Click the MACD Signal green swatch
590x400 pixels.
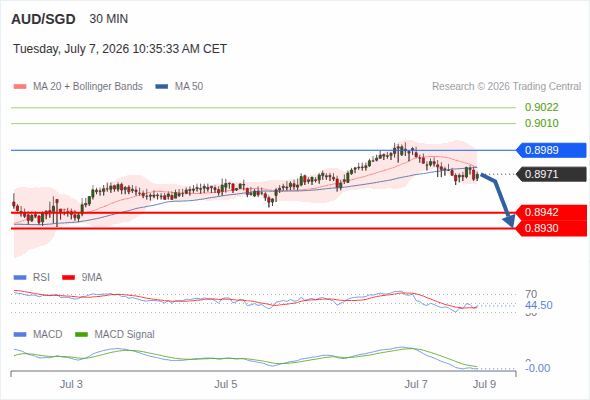coord(81,335)
